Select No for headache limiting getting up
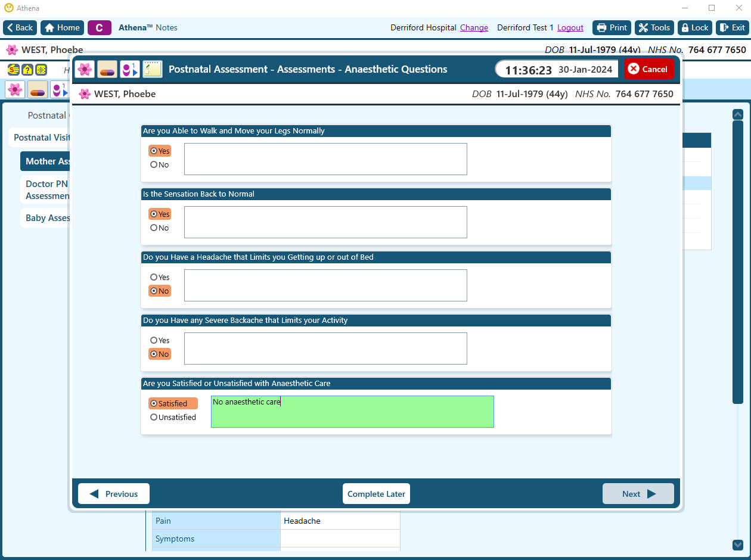 [x=160, y=291]
